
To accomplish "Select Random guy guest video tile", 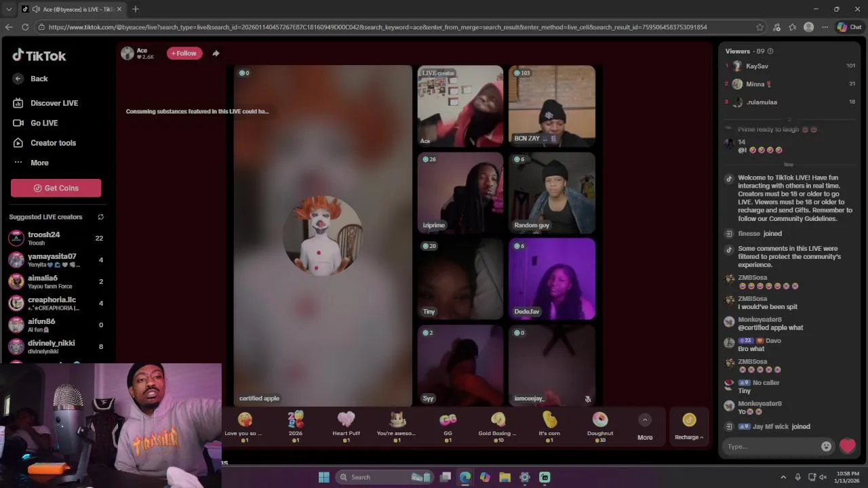I will pos(552,193).
